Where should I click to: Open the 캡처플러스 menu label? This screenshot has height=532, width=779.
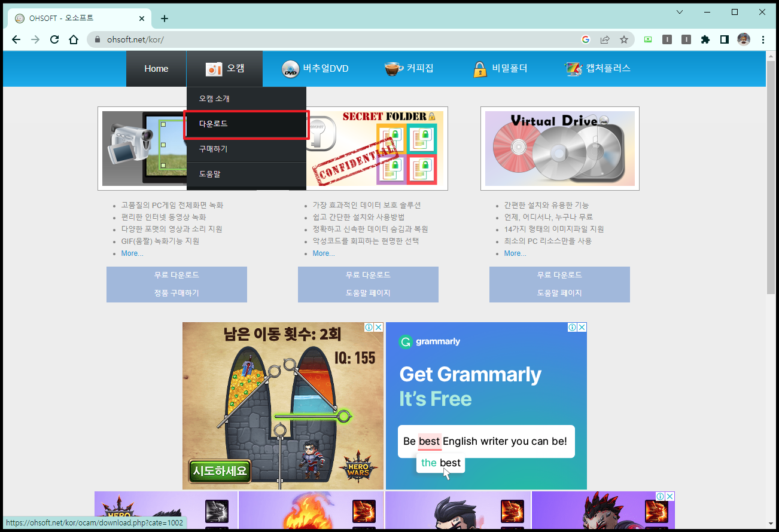608,68
